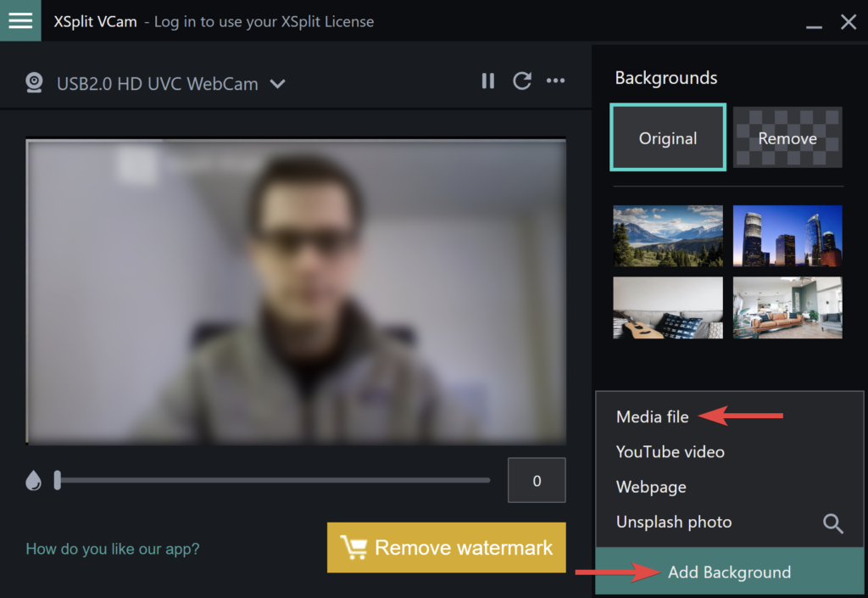
Task: Choose Media file from the menu
Action: pyautogui.click(x=652, y=416)
